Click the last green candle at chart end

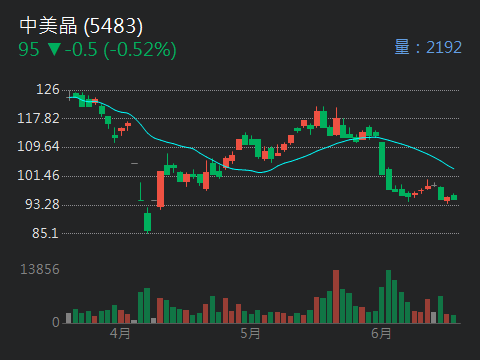pyautogui.click(x=454, y=197)
